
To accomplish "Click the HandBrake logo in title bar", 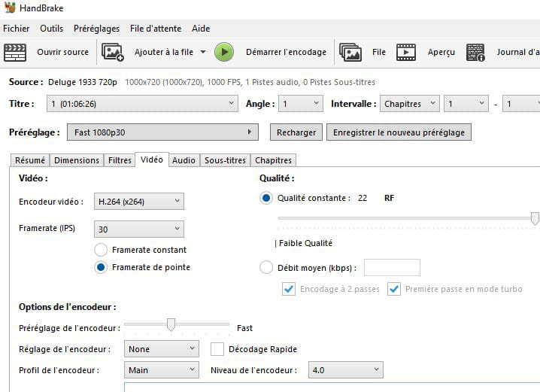I will coord(10,8).
